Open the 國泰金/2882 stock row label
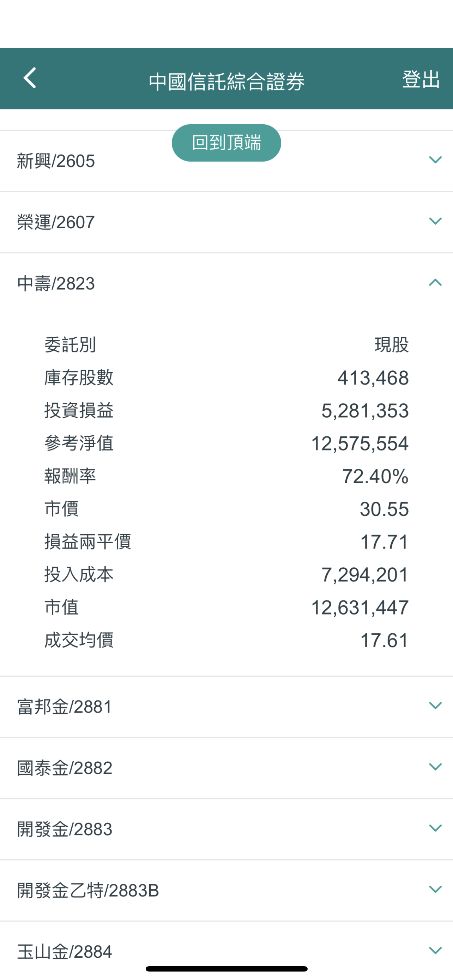 click(x=65, y=768)
